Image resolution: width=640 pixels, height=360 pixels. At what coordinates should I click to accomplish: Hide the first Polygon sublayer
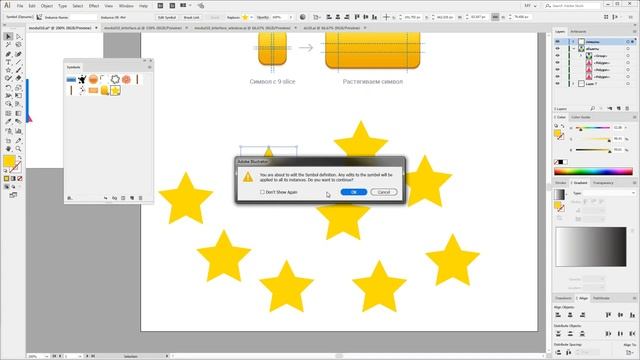click(558, 62)
